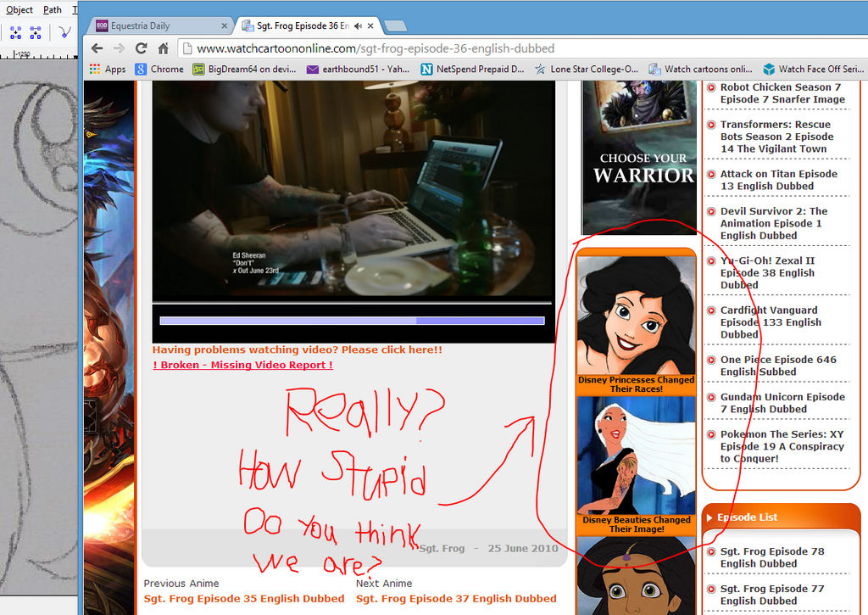Click 'Sgt. Frog - 25 June 2010' footer text
Viewport: 868px width, 615px height.
pyautogui.click(x=489, y=548)
